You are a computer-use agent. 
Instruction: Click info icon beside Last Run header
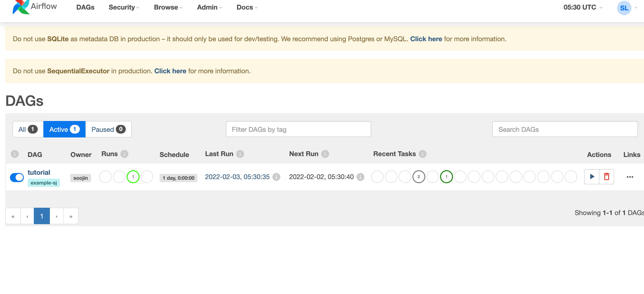[240, 154]
